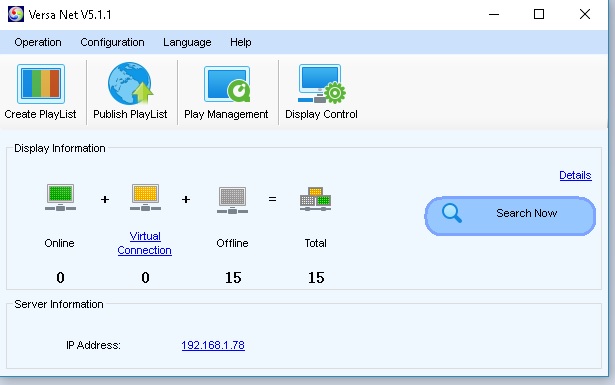615x385 pixels.
Task: Click the gray Offline display icon
Action: click(x=232, y=200)
